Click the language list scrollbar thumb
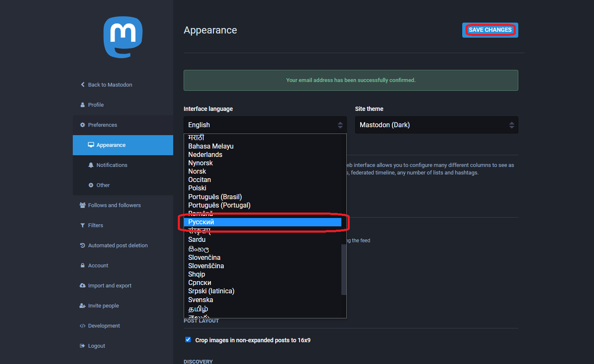This screenshot has width=594, height=364. 344,269
